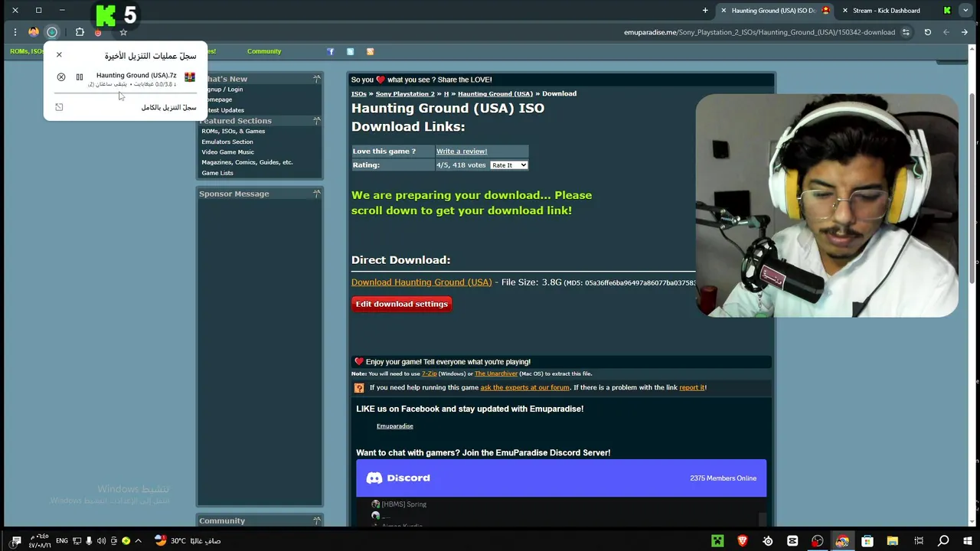Switch to Haunting Ground ISO tab
Screen dimensions: 980x551
pos(773,11)
